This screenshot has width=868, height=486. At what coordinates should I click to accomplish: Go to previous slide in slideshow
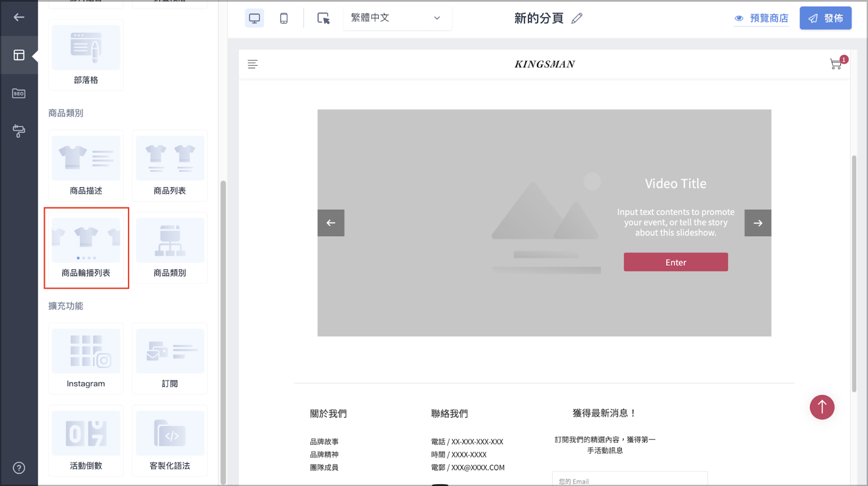[x=331, y=223]
